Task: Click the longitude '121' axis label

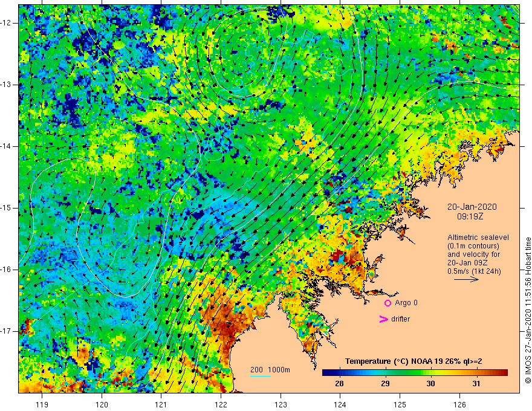Action: click(161, 404)
